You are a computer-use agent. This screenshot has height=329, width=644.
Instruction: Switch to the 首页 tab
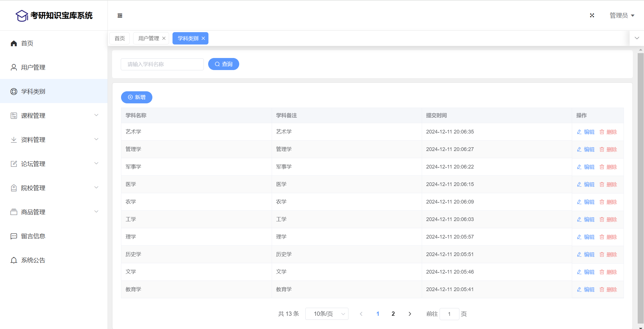click(120, 38)
